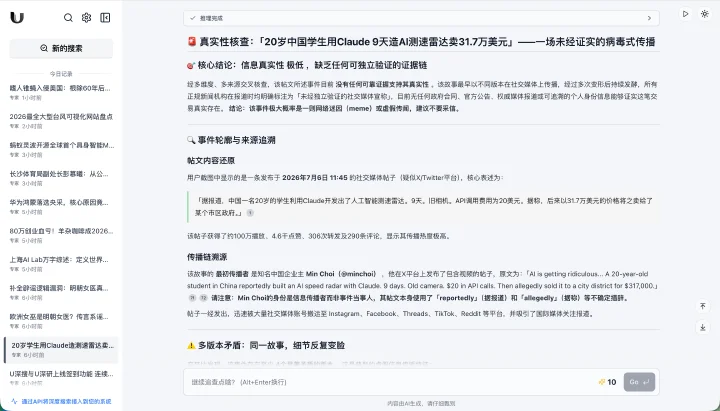Click the red target icon before 核心结论
This screenshot has height=411, width=720.
191,66
